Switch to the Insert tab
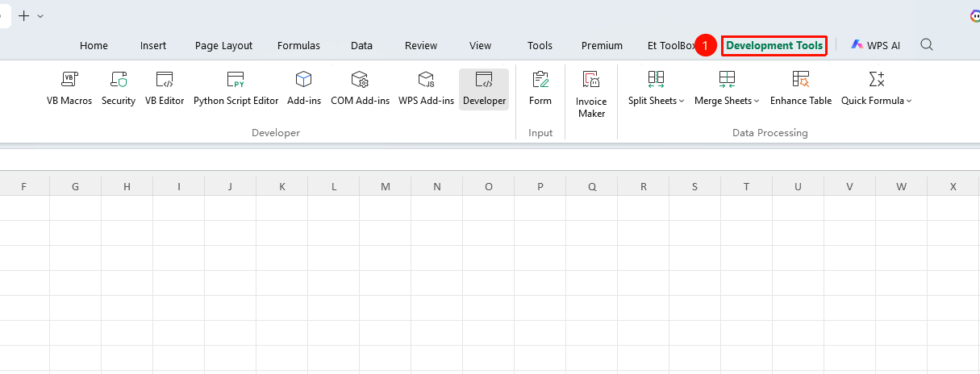980x374 pixels. pos(153,46)
